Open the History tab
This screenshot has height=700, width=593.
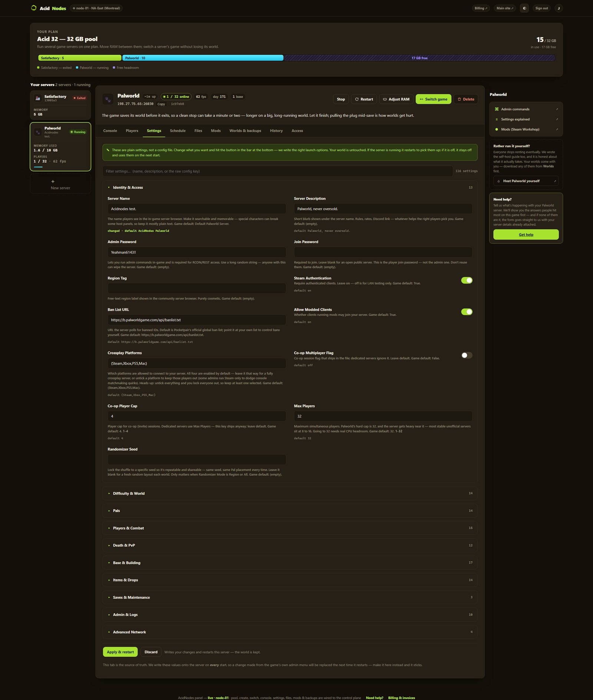(276, 131)
